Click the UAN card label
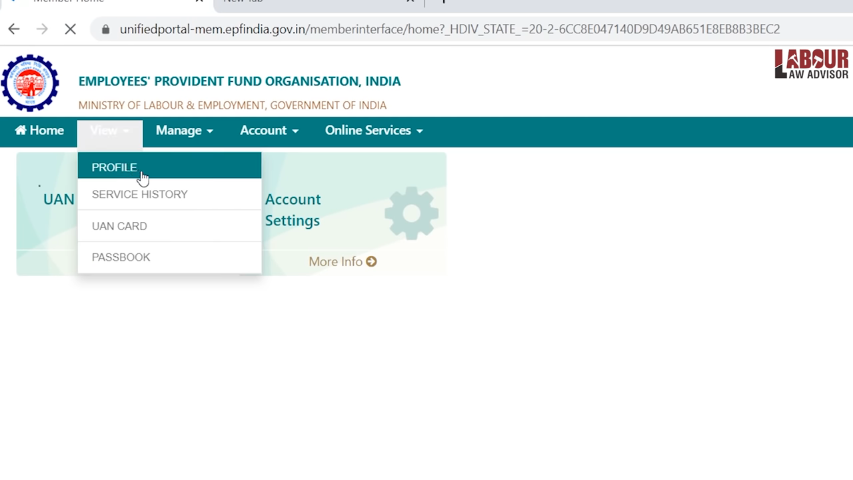This screenshot has width=853, height=480. click(59, 199)
